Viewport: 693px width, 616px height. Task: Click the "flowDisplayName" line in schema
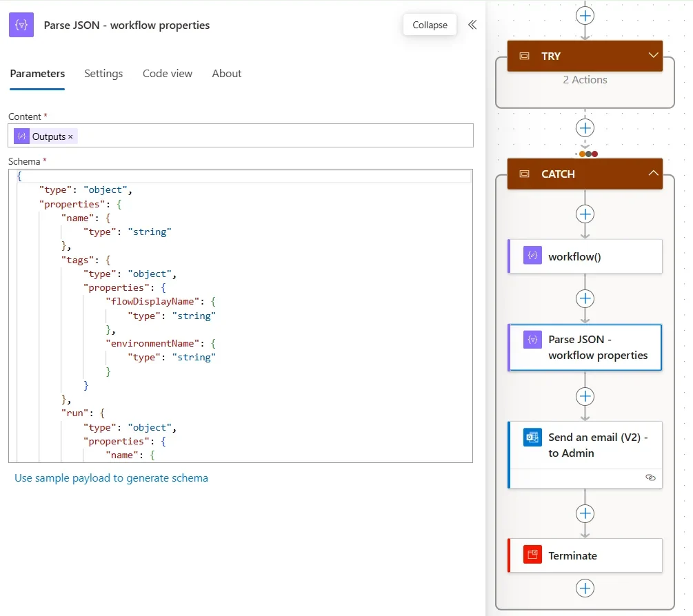(161, 302)
